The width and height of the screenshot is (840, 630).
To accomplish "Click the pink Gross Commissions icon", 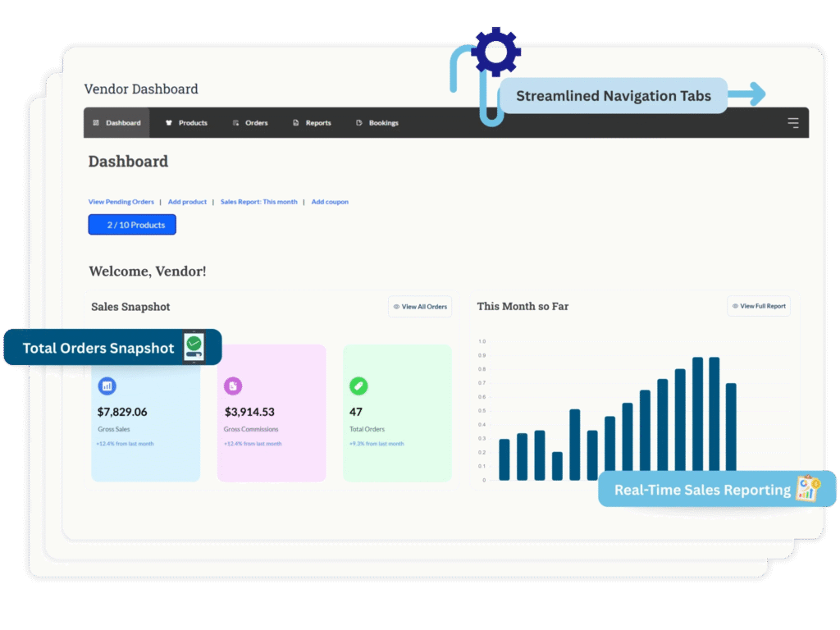I will (x=234, y=386).
